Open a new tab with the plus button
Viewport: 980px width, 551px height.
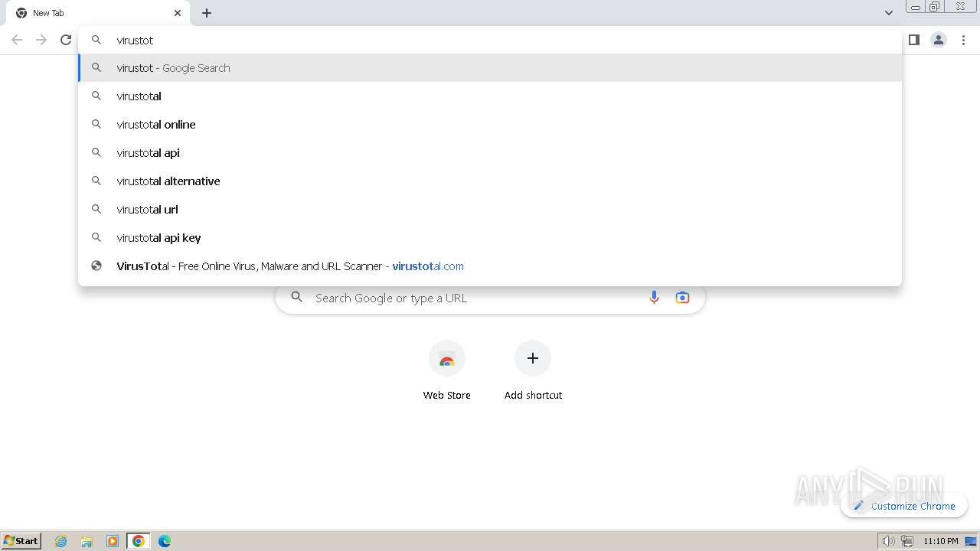(x=207, y=13)
